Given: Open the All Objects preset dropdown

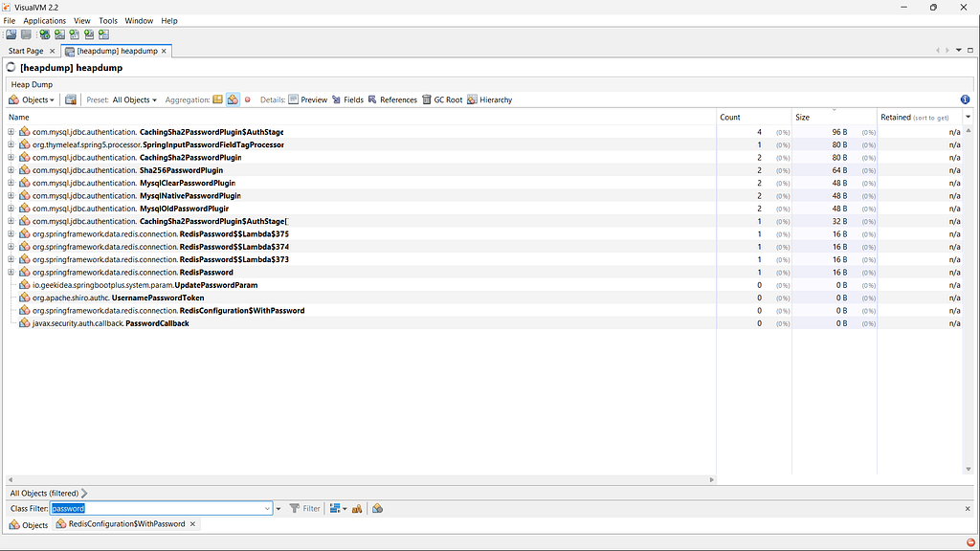Looking at the screenshot, I should tap(134, 99).
